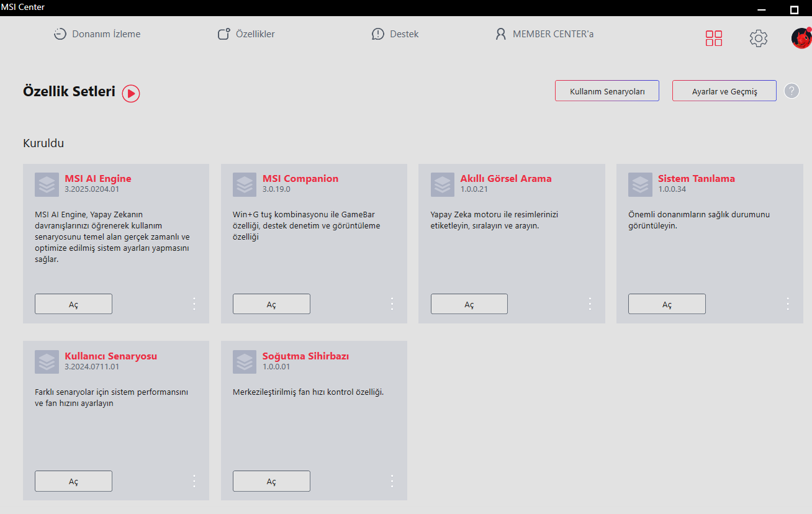Show Akıllı Görsel Arama more options
The image size is (812, 514).
pyautogui.click(x=590, y=304)
